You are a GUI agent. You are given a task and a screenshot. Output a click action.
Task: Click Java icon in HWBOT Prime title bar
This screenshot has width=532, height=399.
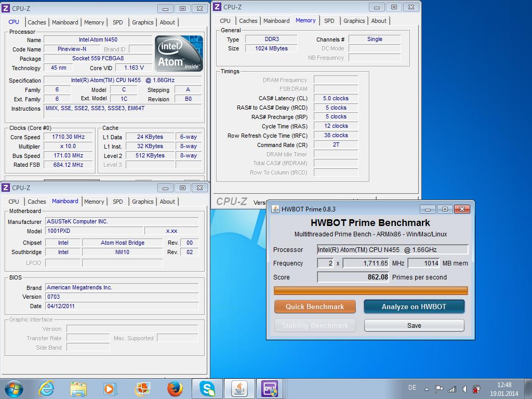[x=275, y=209]
